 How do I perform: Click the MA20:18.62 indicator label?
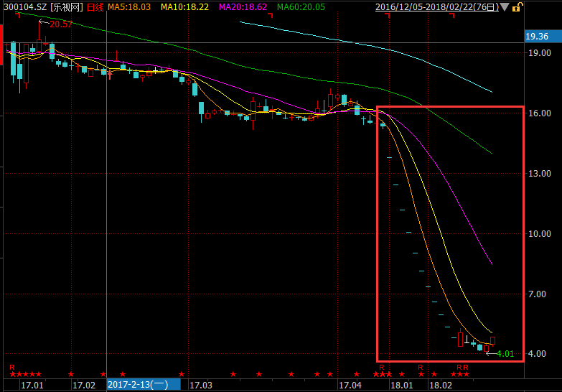pyautogui.click(x=243, y=6)
